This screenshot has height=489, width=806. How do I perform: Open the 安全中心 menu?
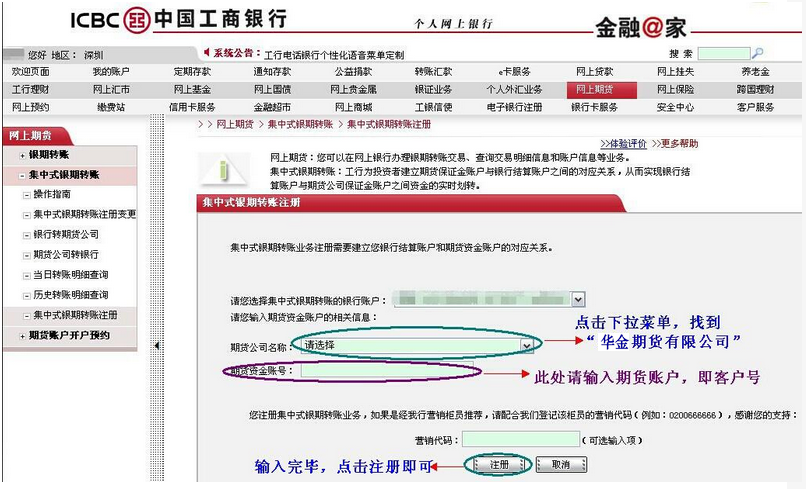[x=675, y=107]
